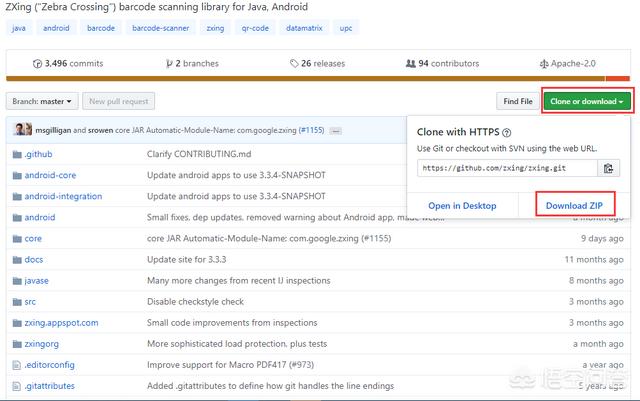Click the Find File button
Screen dimensions: 640x401
click(518, 101)
